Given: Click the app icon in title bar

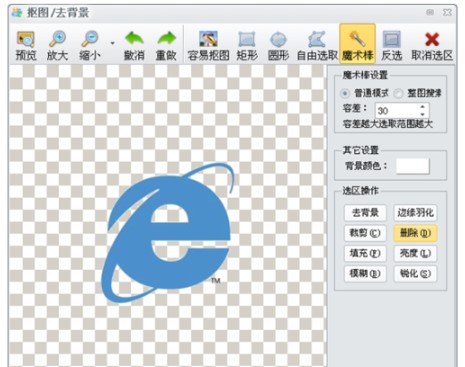Looking at the screenshot, I should (x=16, y=13).
